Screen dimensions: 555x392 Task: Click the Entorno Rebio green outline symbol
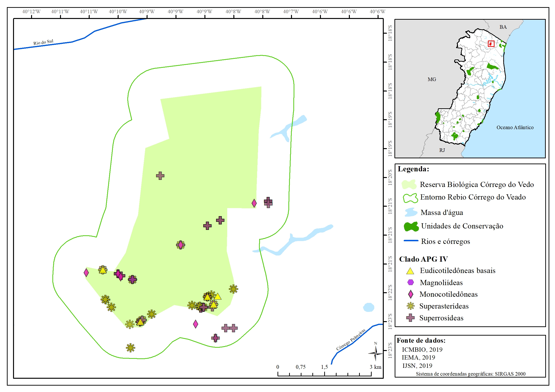click(410, 198)
